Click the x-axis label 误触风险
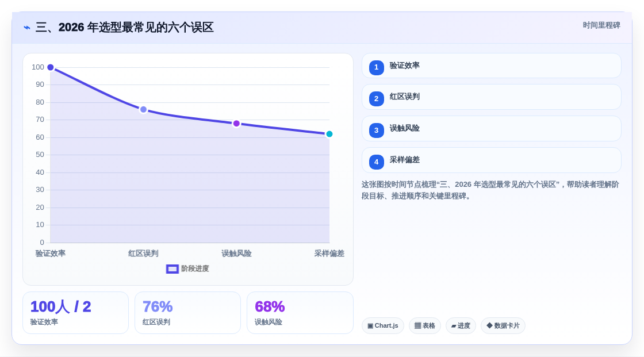The image size is (644, 357). coord(236,254)
